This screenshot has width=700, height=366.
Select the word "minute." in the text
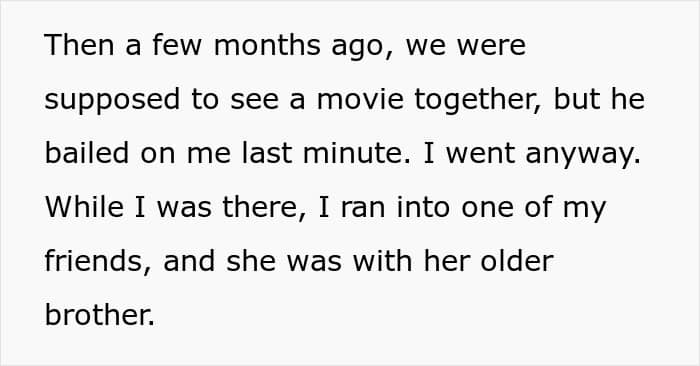(356, 153)
